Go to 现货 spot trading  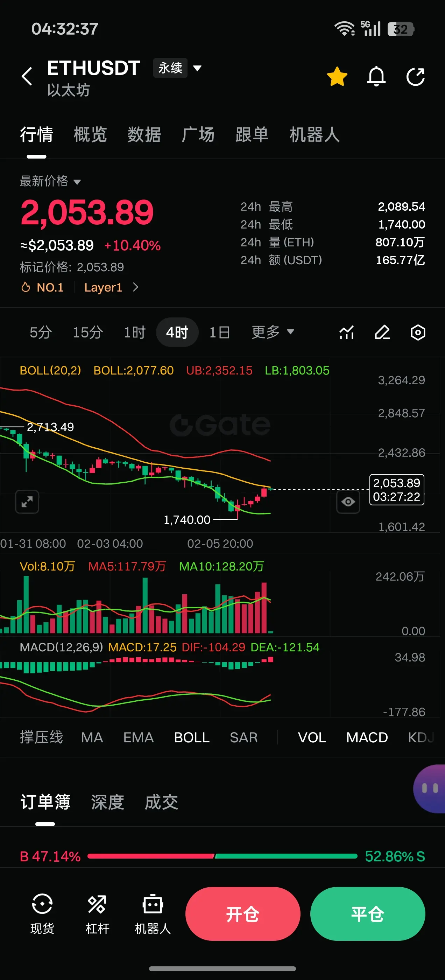42,914
